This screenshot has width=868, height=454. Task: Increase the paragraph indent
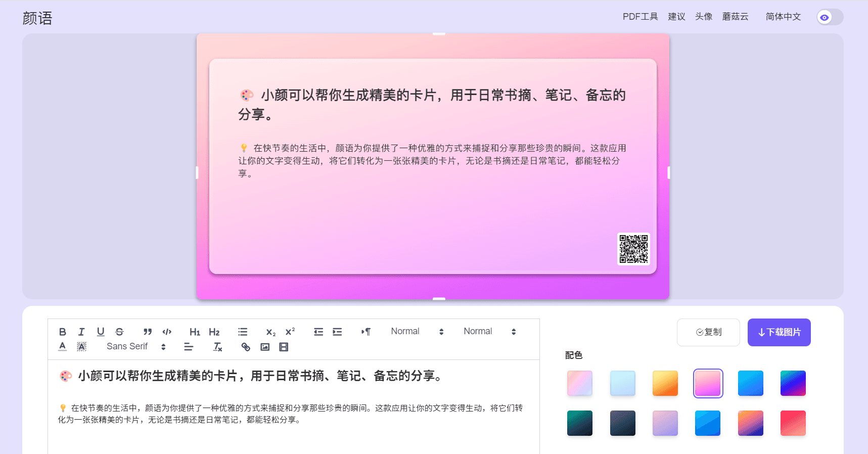tap(337, 332)
